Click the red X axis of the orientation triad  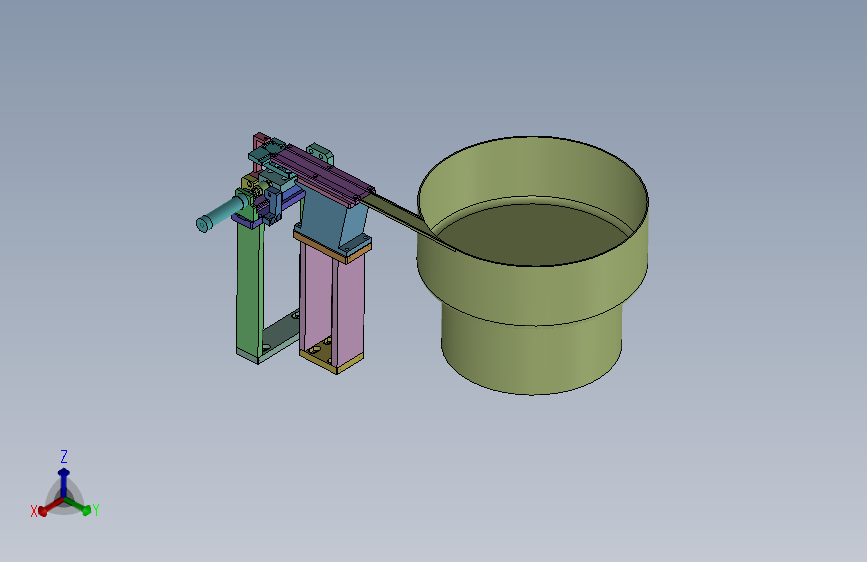[51, 506]
